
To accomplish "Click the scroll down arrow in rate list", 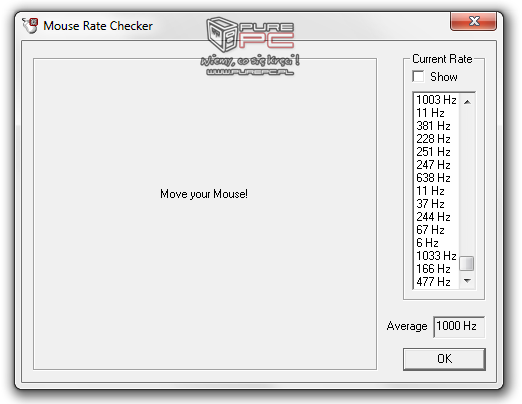I will click(x=467, y=281).
